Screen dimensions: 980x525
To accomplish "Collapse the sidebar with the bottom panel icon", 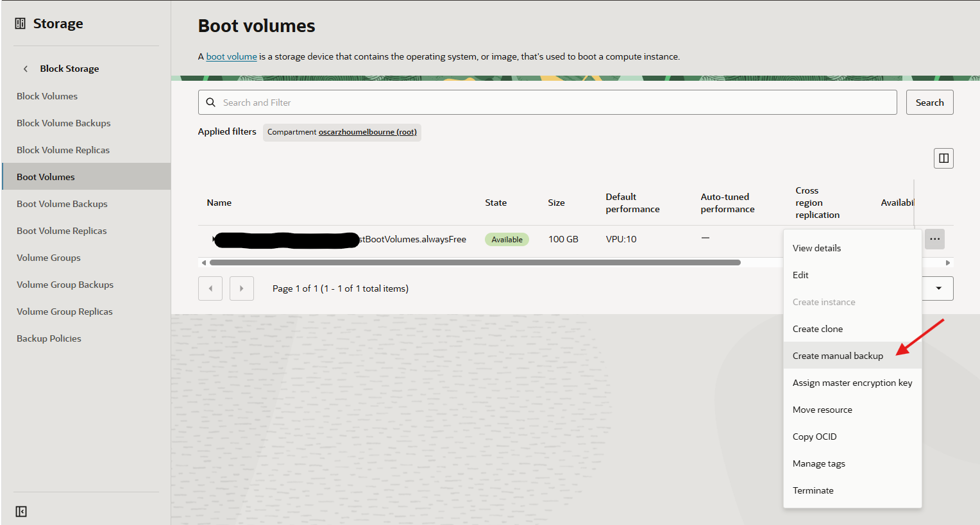I will pyautogui.click(x=21, y=512).
